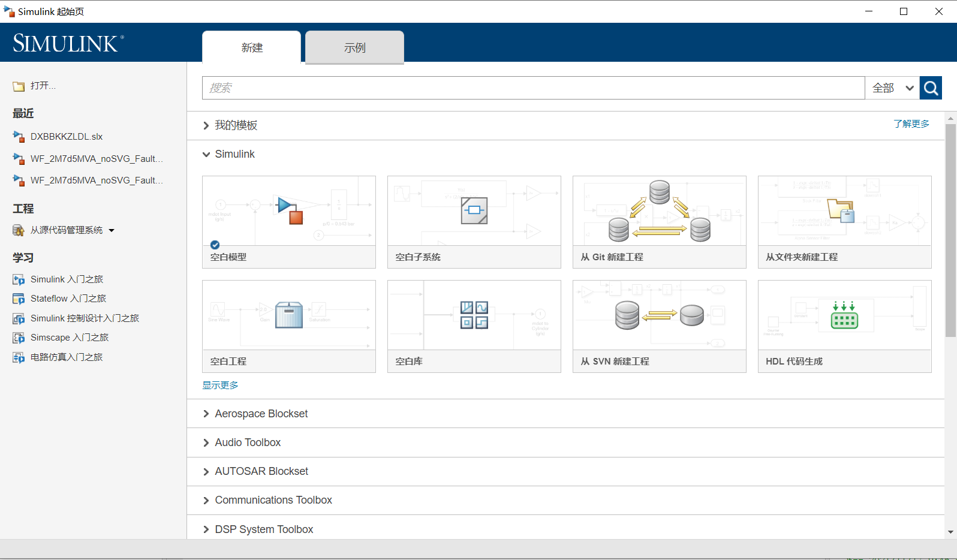Image resolution: width=957 pixels, height=560 pixels.
Task: Click the Simulink 控制设计入门之旅 icon
Action: pos(19,318)
